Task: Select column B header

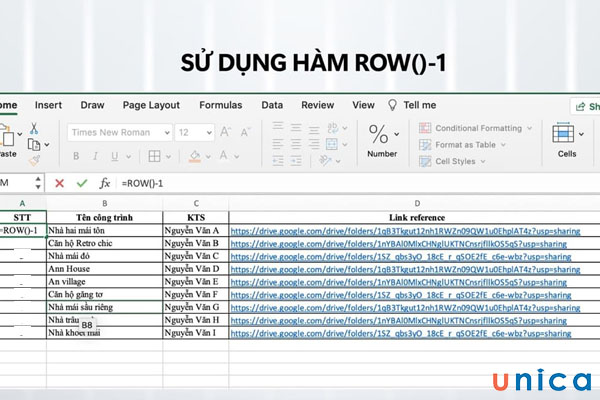Action: pos(104,204)
